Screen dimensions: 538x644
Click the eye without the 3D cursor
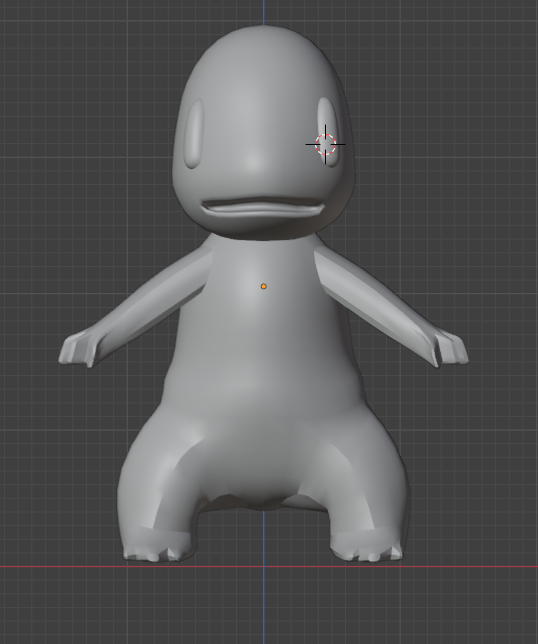[194, 133]
